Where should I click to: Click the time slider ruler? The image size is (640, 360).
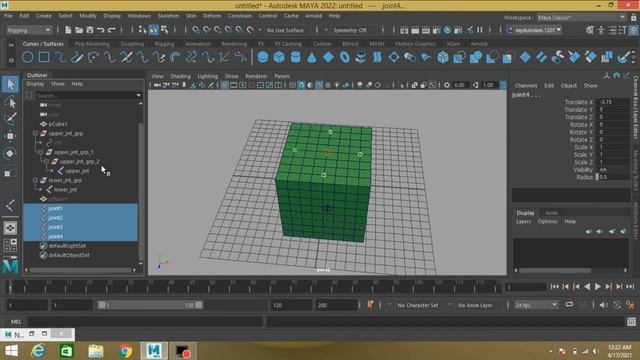255,287
